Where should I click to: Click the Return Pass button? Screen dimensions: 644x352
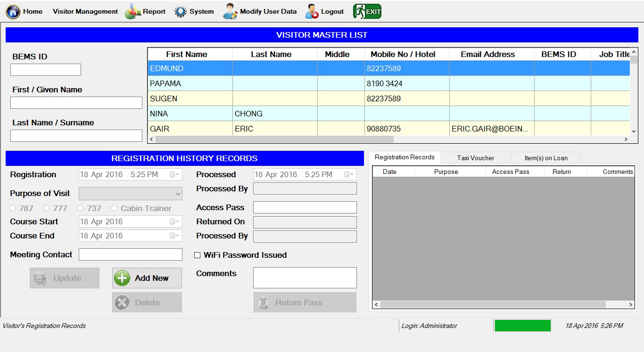tap(305, 302)
